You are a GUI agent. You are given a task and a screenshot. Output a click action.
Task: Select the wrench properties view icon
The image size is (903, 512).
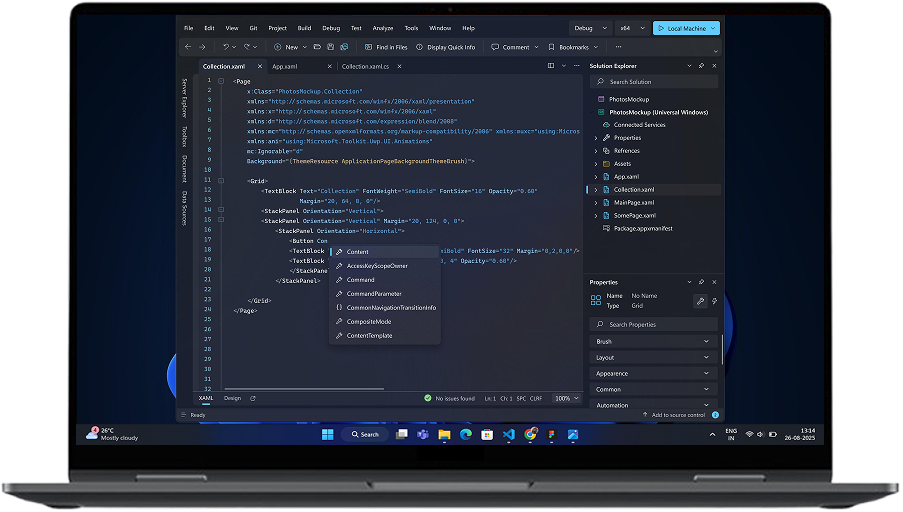coord(700,301)
